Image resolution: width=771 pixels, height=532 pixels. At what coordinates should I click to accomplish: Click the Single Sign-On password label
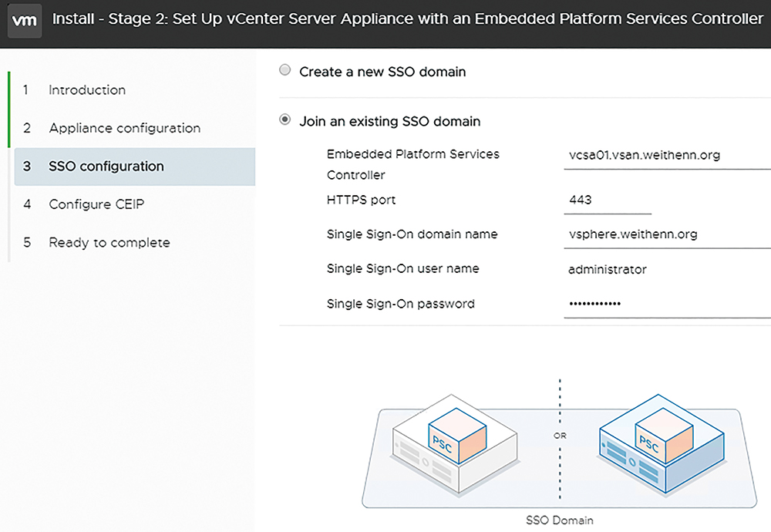point(401,304)
